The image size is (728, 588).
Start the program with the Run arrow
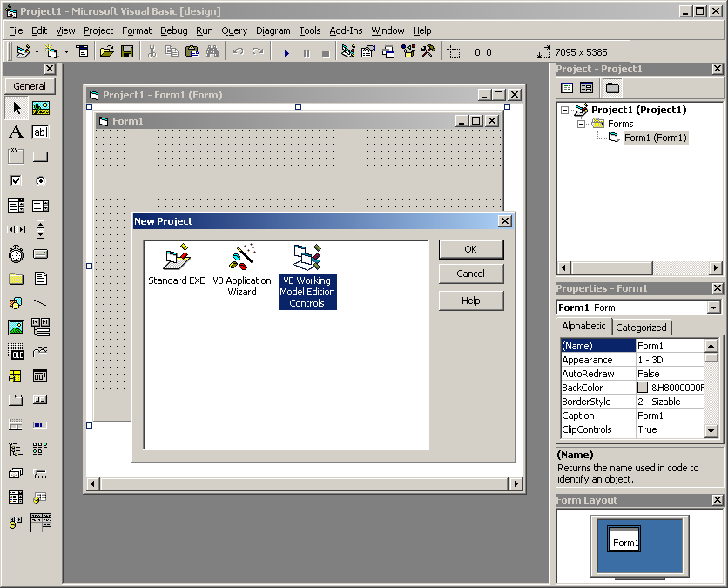coord(286,53)
